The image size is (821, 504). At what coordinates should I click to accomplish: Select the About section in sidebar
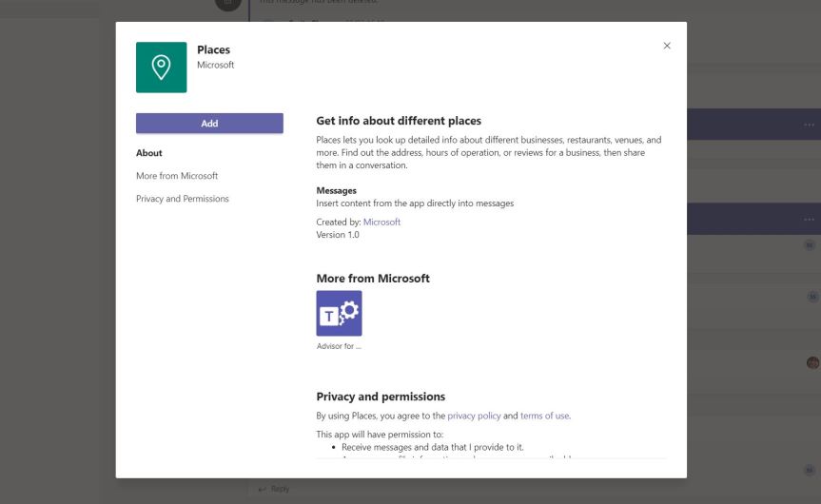149,153
